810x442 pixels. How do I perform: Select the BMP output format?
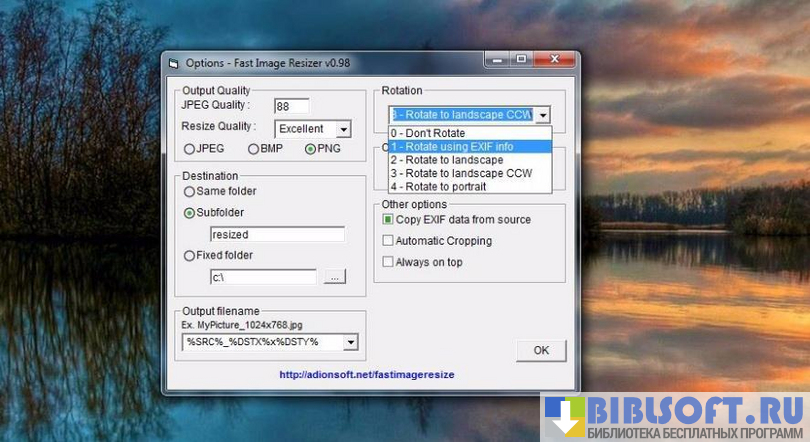click(254, 149)
